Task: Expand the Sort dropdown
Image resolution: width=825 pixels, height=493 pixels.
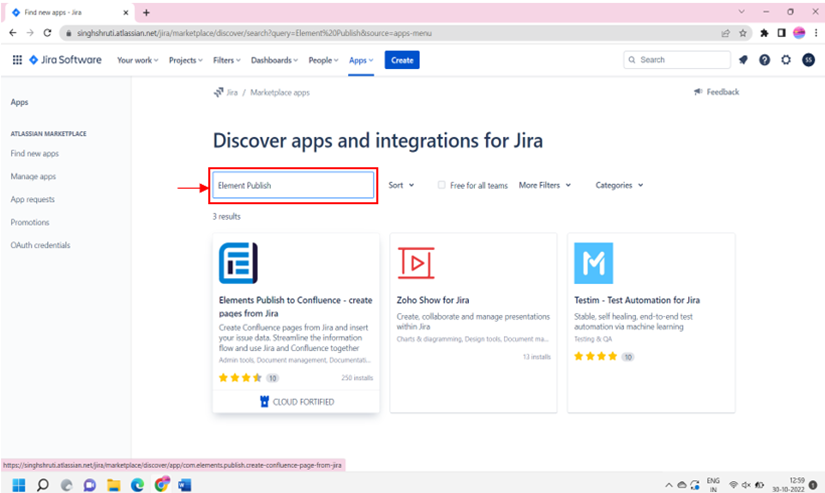Action: point(401,185)
